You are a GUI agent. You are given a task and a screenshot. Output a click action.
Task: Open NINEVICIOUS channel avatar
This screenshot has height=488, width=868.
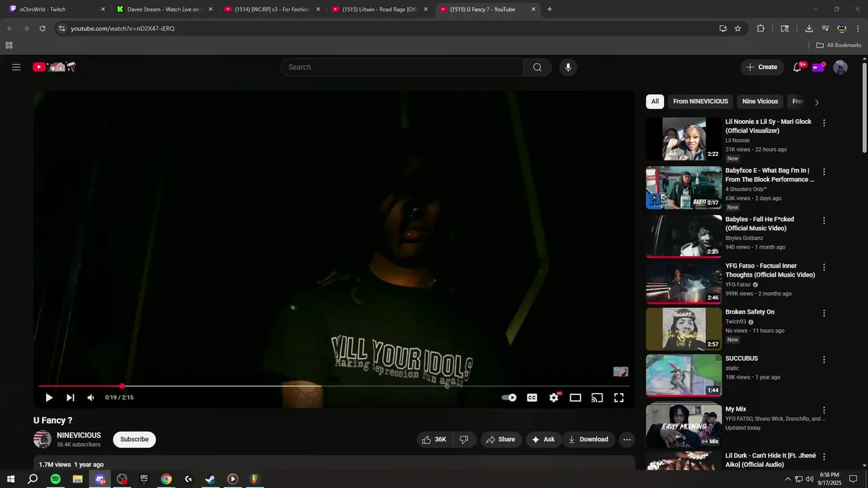click(x=43, y=439)
